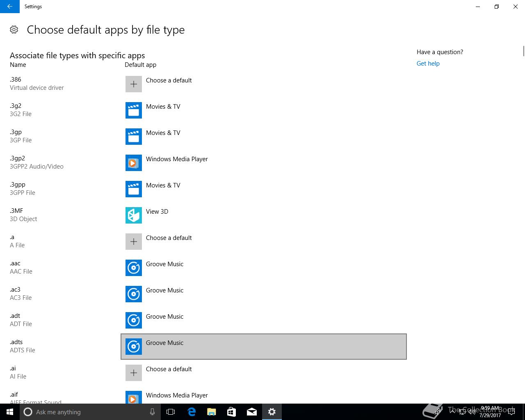Image resolution: width=525 pixels, height=420 pixels.
Task: Click Choose a default label for .a
Action: [169, 238]
